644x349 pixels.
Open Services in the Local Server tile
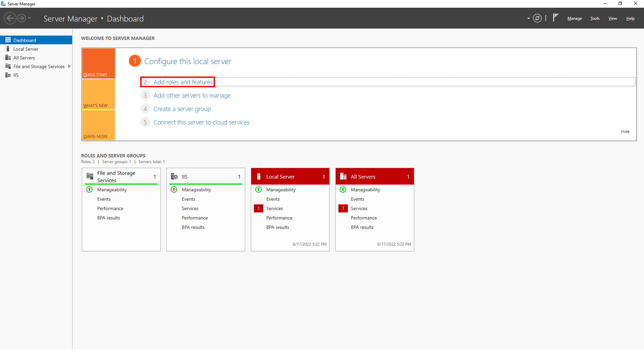(x=275, y=208)
